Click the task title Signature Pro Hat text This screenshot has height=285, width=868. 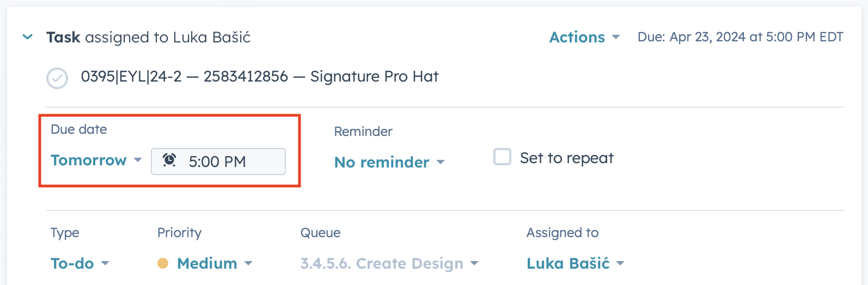[x=259, y=77]
